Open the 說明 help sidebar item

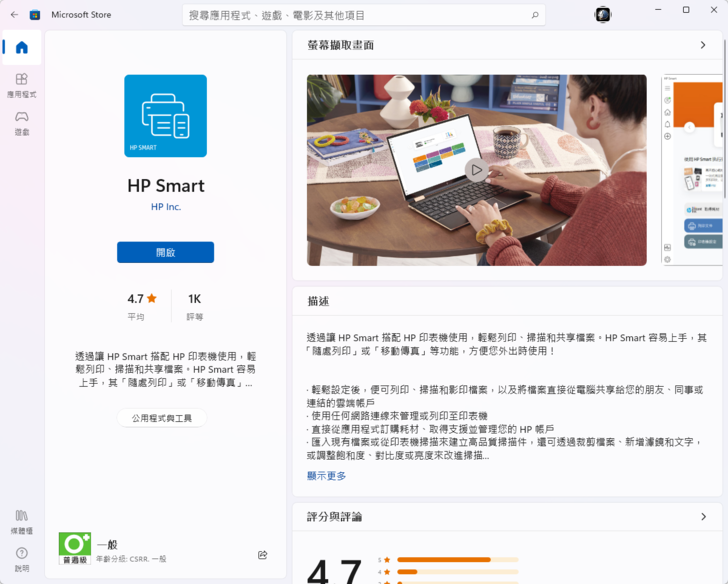22,559
